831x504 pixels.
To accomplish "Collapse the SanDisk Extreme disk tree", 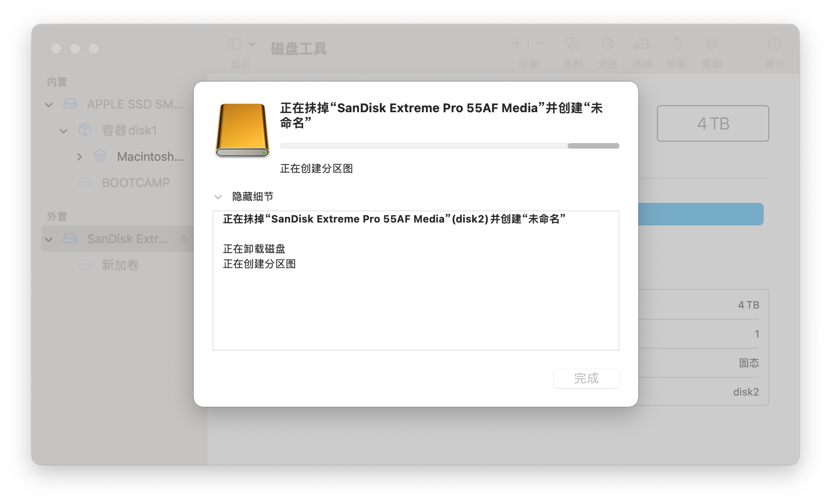I will (49, 239).
